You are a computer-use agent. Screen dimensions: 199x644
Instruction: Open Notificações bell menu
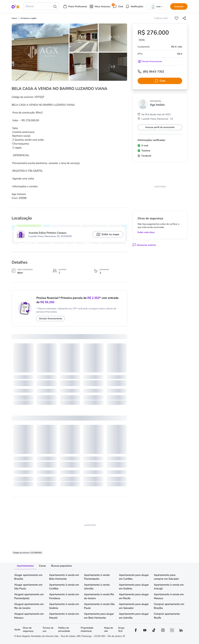tap(134, 7)
